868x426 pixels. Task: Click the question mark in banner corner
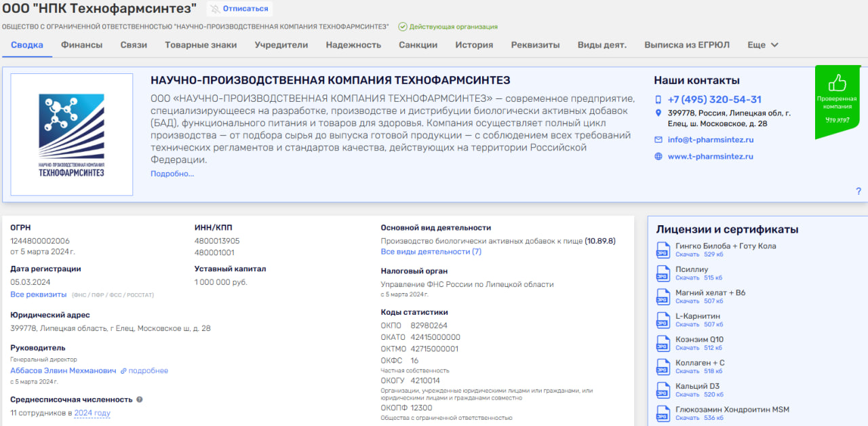[859, 191]
